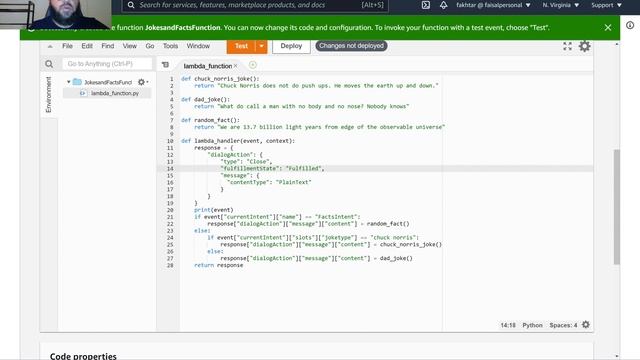
Task: Open the File menu
Action: 67,46
